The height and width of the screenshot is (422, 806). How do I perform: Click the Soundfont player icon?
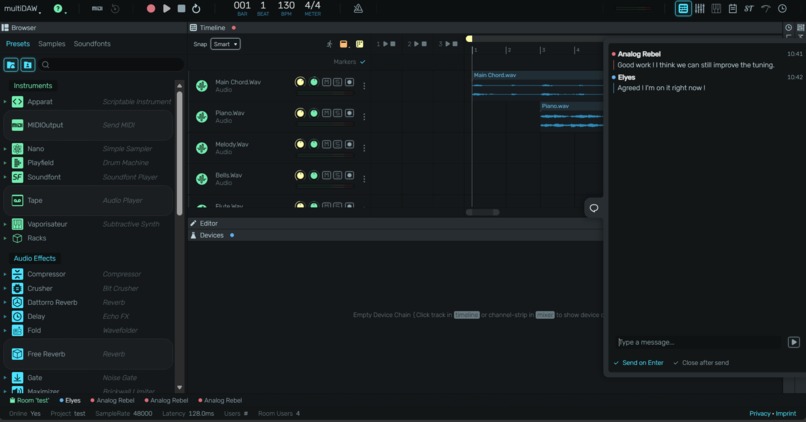(x=17, y=177)
